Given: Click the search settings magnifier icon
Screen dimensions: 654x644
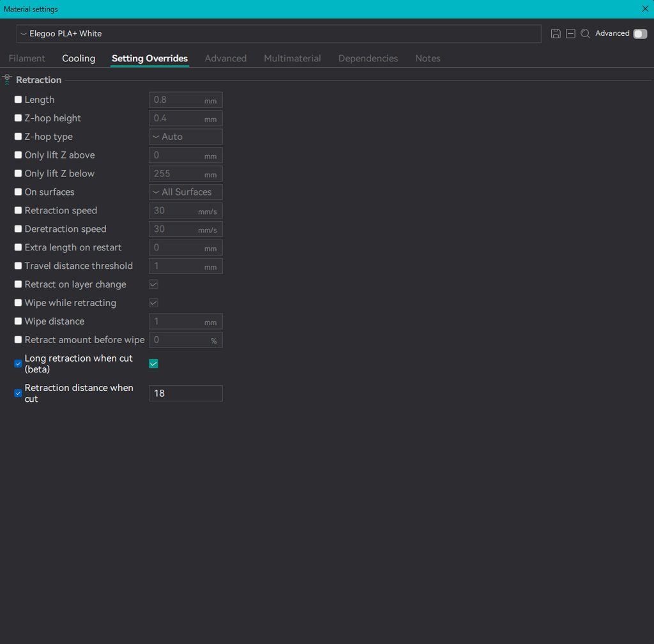Looking at the screenshot, I should [x=585, y=34].
